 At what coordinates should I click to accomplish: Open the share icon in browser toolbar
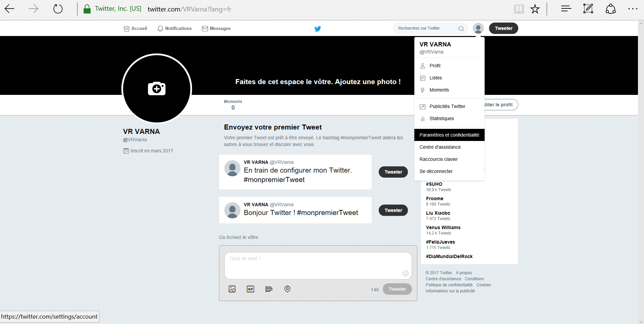pyautogui.click(x=611, y=9)
